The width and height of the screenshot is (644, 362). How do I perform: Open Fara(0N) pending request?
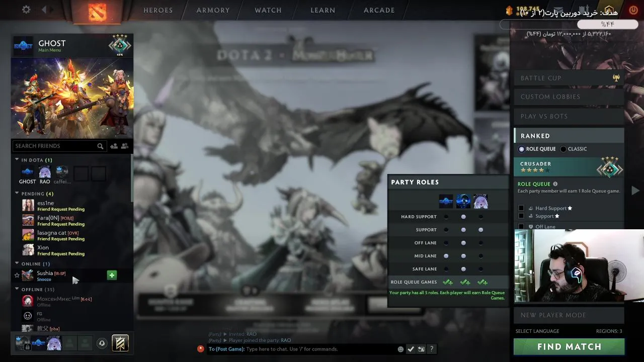coord(73,220)
